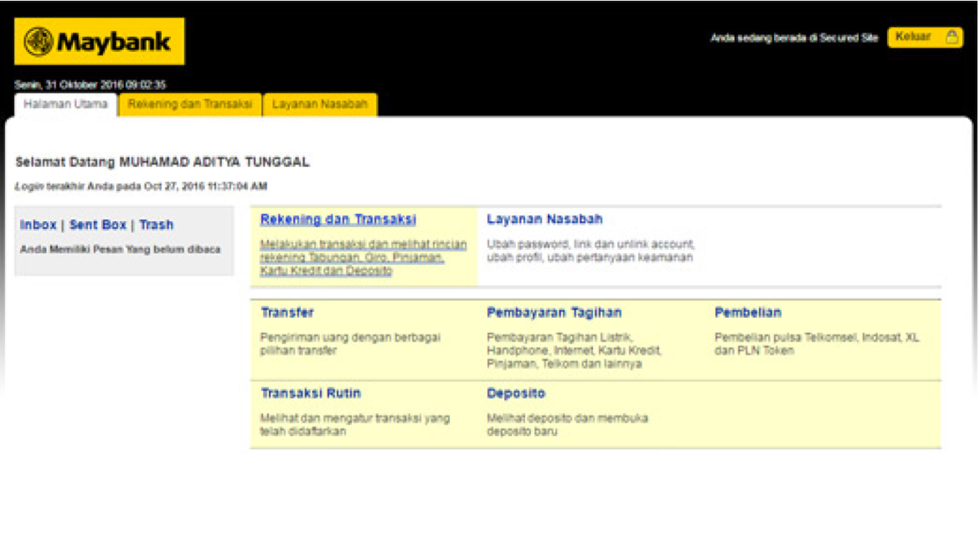Open the Rekening dan Transaksi tab
This screenshot has height=560, width=980.
[189, 105]
